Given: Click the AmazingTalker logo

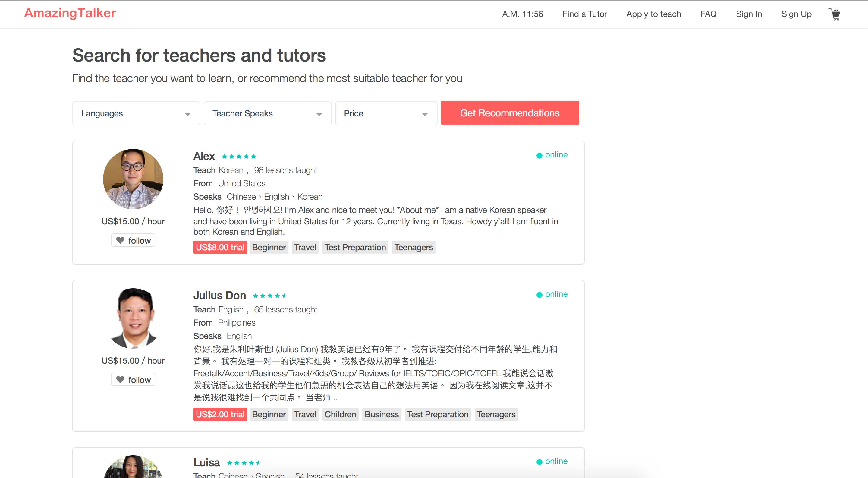Looking at the screenshot, I should tap(70, 13).
